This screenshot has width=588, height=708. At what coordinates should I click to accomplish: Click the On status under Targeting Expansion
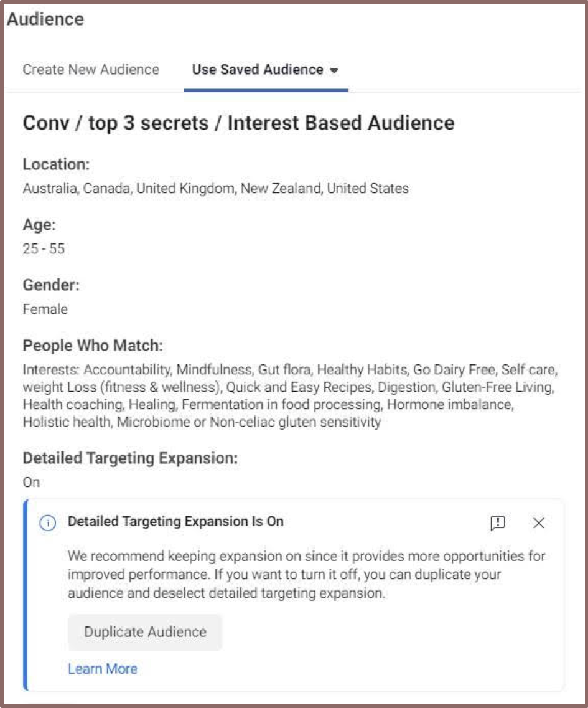tap(31, 482)
